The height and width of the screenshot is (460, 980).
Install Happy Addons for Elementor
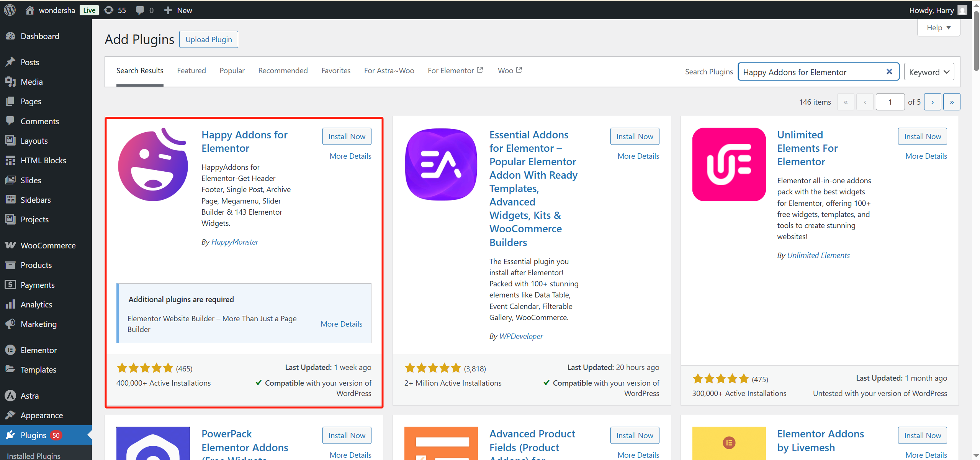point(346,136)
